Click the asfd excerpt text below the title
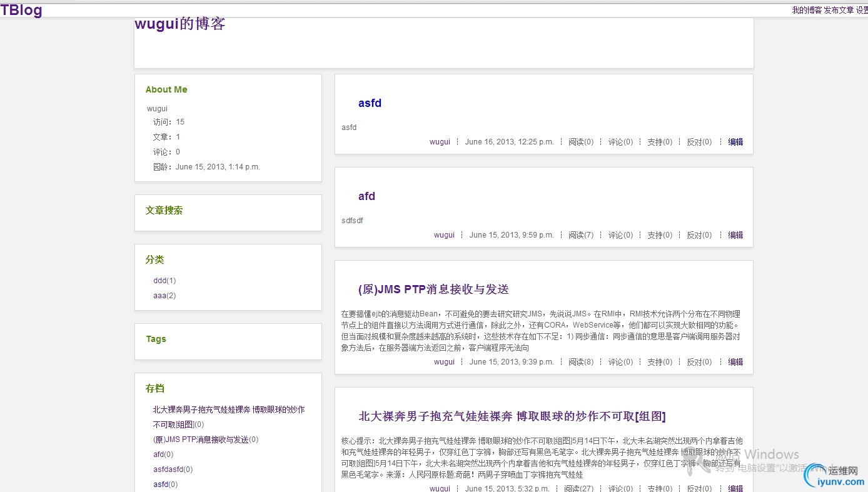868x492 pixels. pos(349,128)
